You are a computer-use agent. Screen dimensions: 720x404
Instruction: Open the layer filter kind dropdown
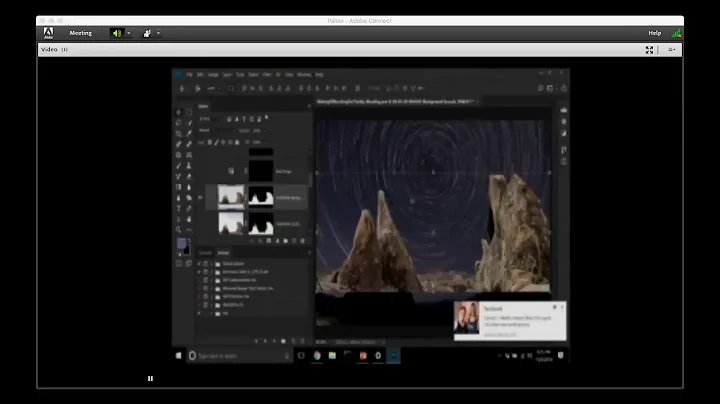212,119
